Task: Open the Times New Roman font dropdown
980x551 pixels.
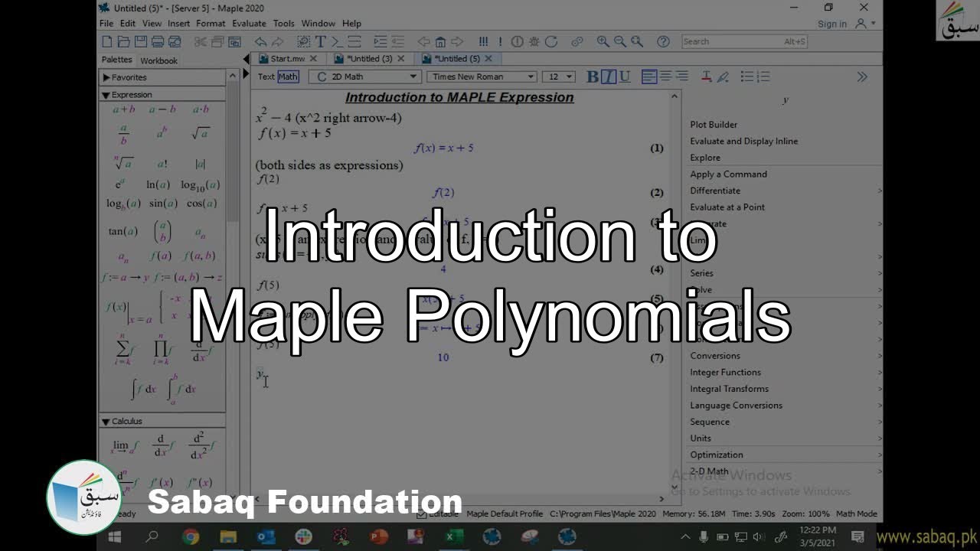Action: 482,77
